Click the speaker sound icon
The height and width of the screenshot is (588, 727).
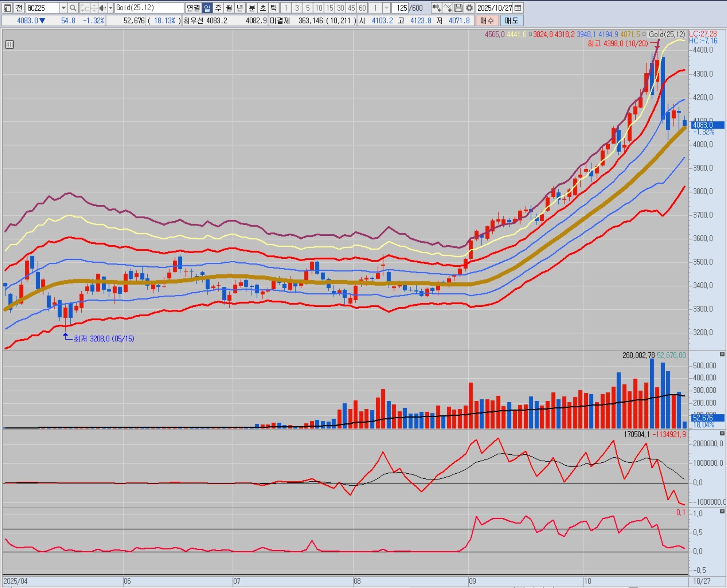pyautogui.click(x=102, y=8)
